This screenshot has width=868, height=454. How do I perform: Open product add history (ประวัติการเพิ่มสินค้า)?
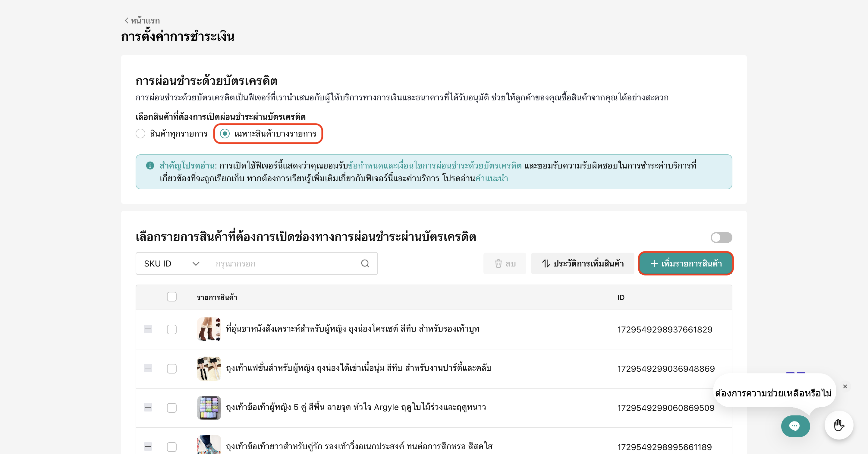582,263
